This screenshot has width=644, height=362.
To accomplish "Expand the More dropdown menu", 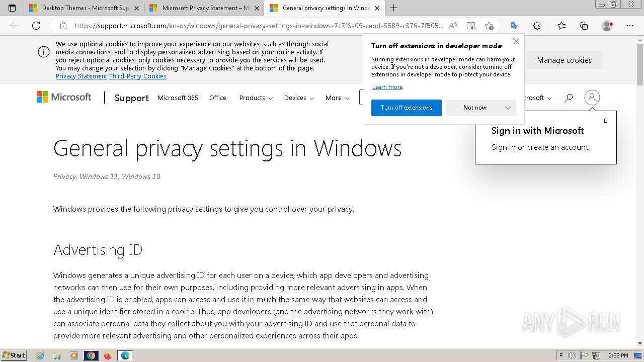I will [x=337, y=98].
